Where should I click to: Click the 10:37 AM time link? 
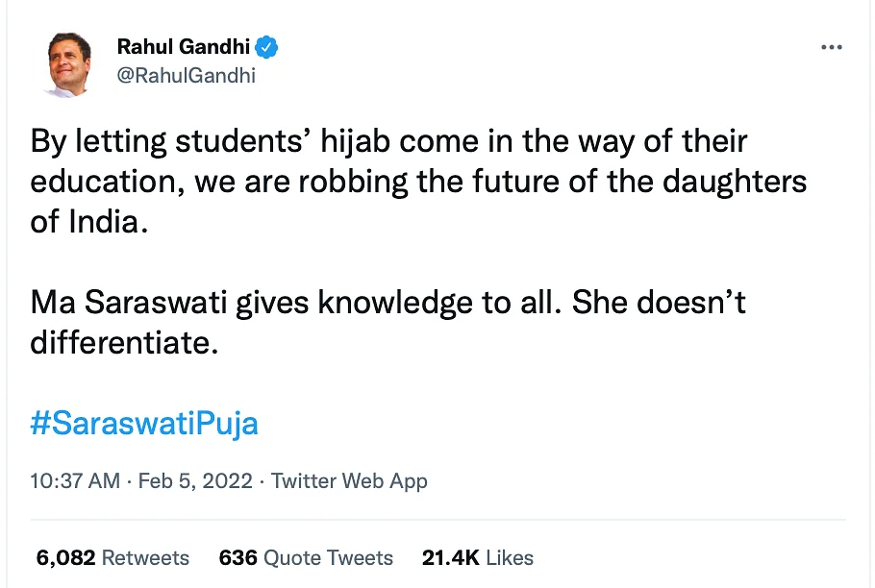click(x=73, y=480)
